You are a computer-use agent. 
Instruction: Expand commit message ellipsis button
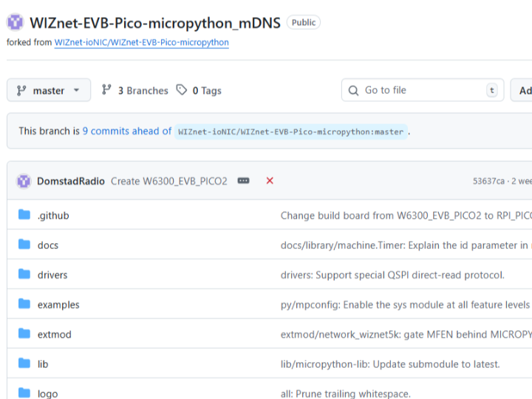[x=243, y=181]
